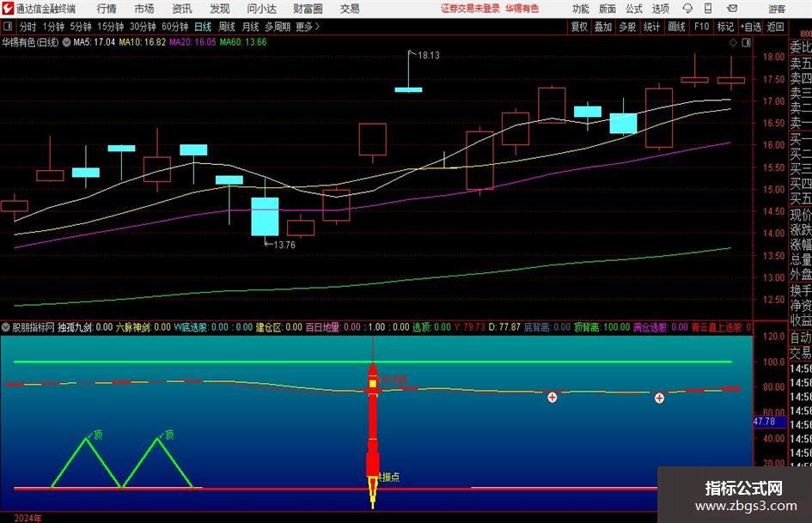Switch to the 60分钟 period tab
The image size is (812, 523).
point(174,27)
